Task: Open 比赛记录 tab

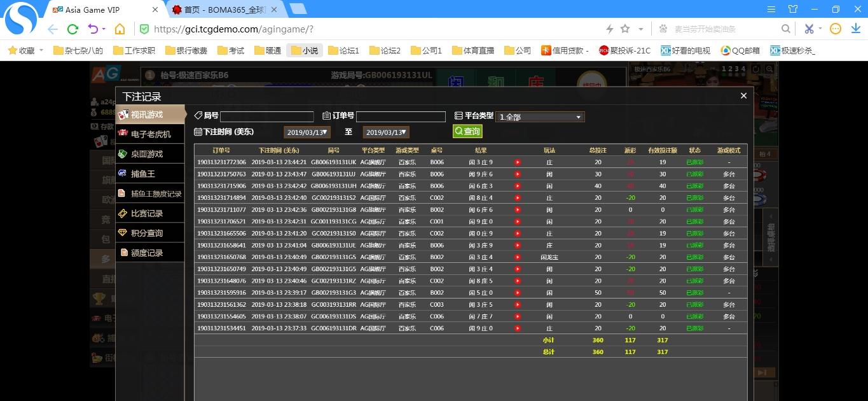Action: coord(150,213)
